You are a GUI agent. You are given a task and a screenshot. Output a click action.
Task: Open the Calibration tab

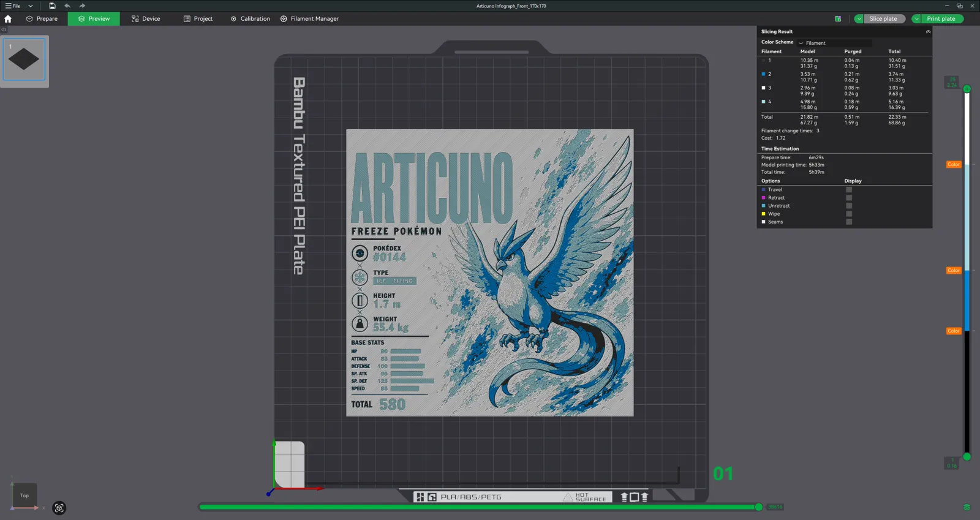[x=250, y=19]
